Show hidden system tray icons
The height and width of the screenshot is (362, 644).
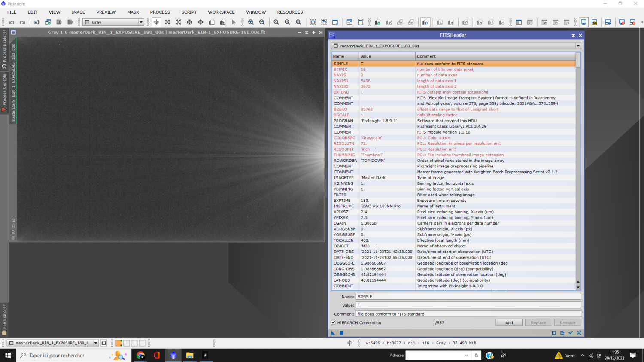(x=582, y=356)
